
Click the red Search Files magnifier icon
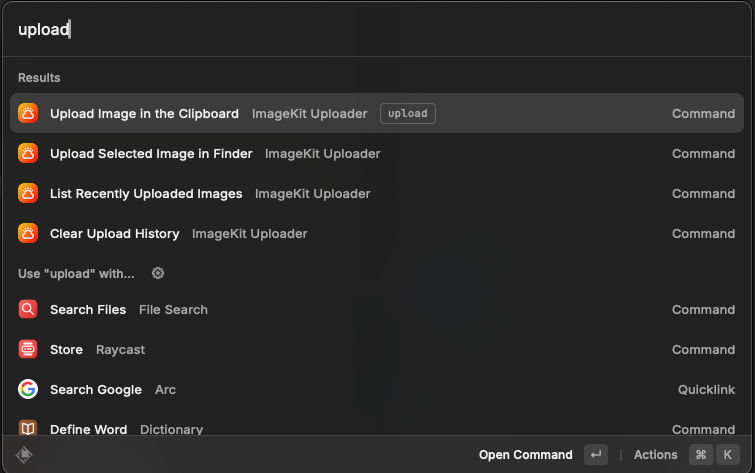[x=28, y=309]
